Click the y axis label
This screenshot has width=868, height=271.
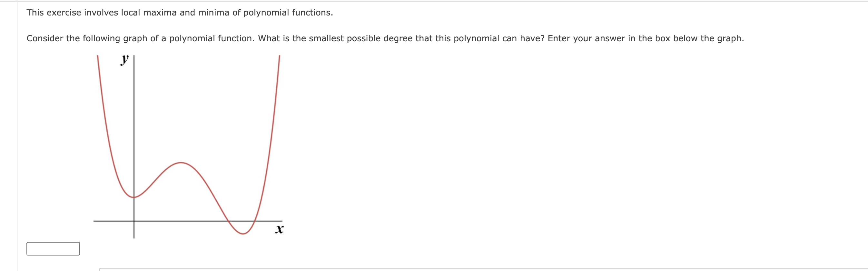tap(125, 60)
